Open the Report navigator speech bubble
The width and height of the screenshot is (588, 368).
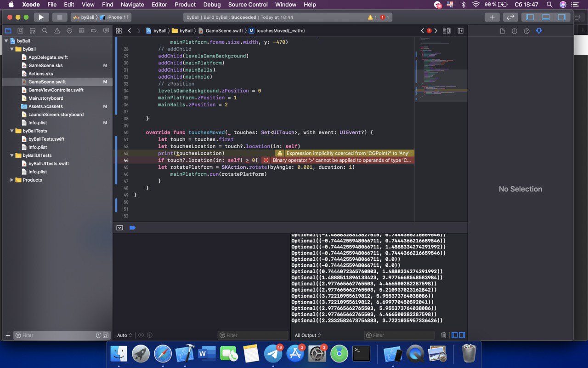point(106,31)
